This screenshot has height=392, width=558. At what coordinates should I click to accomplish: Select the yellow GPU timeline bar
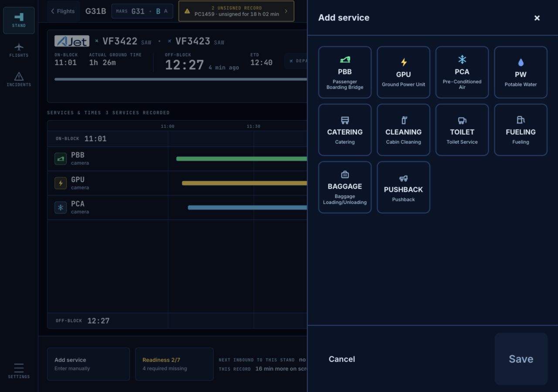pos(245,183)
